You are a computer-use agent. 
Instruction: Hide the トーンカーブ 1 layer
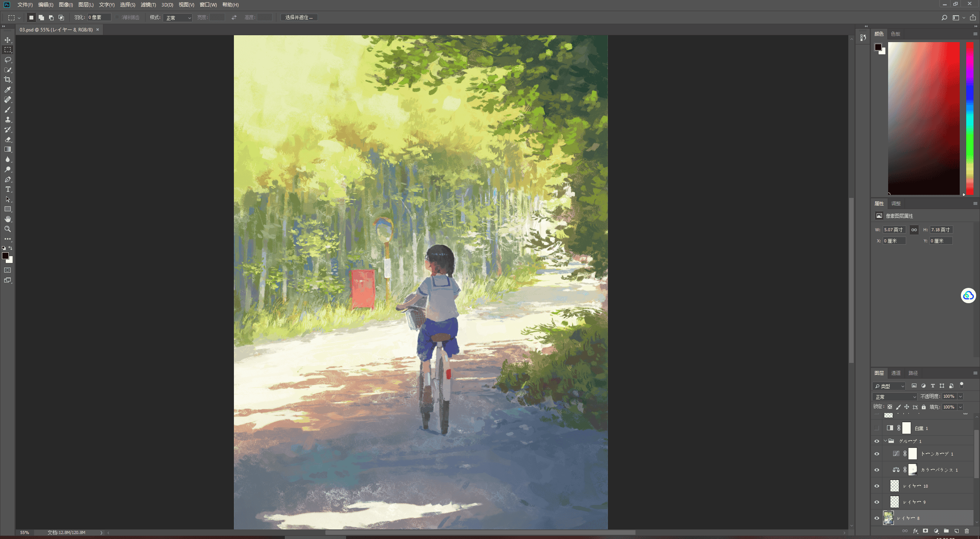point(877,454)
